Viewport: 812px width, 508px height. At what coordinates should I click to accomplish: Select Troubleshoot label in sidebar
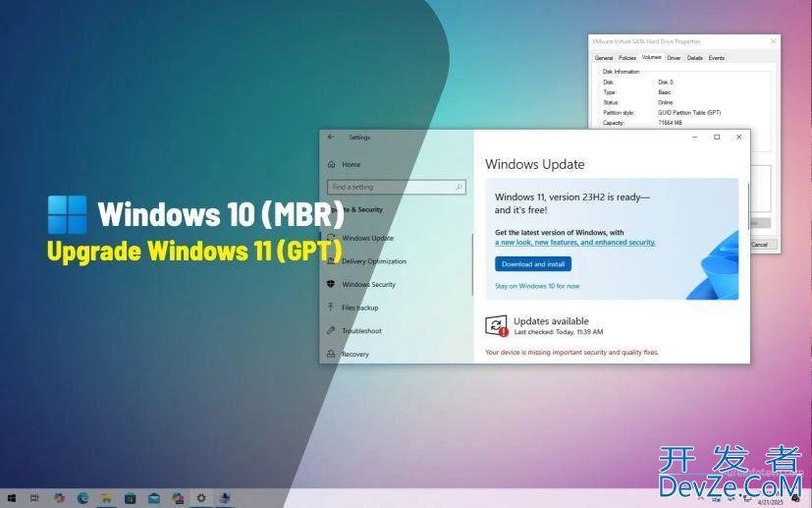click(x=361, y=331)
